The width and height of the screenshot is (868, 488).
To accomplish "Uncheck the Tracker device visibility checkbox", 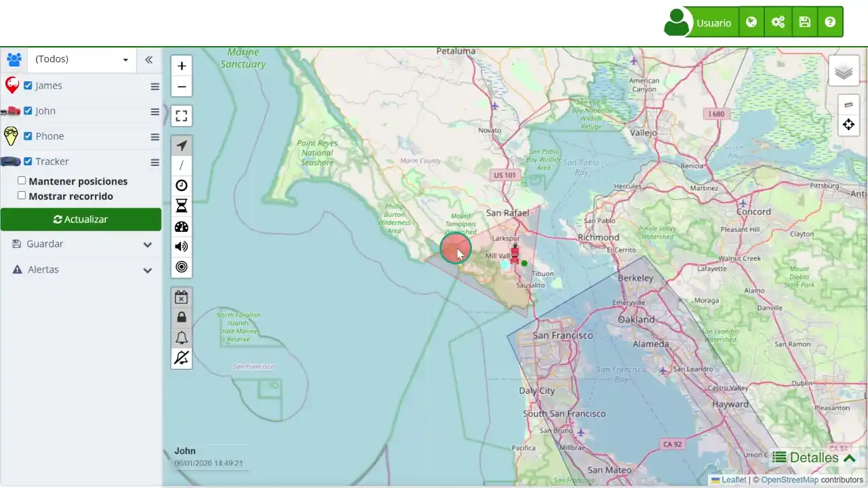I will pos(28,161).
